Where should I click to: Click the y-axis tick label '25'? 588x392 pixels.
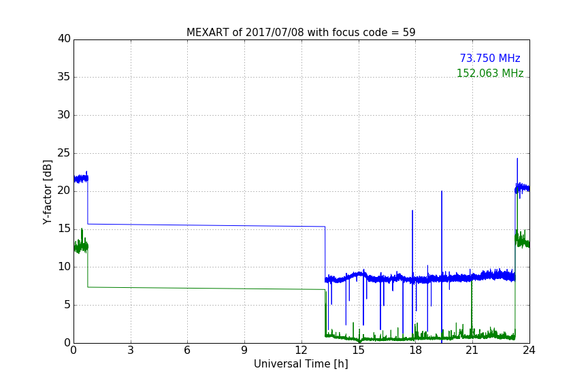click(x=64, y=153)
